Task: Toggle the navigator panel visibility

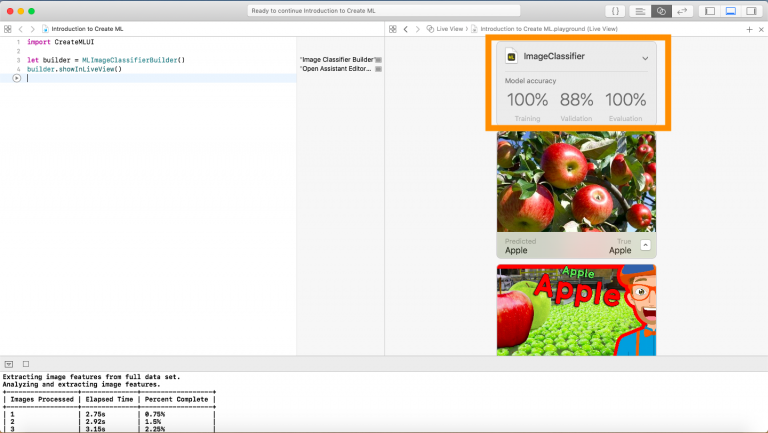Action: [709, 11]
